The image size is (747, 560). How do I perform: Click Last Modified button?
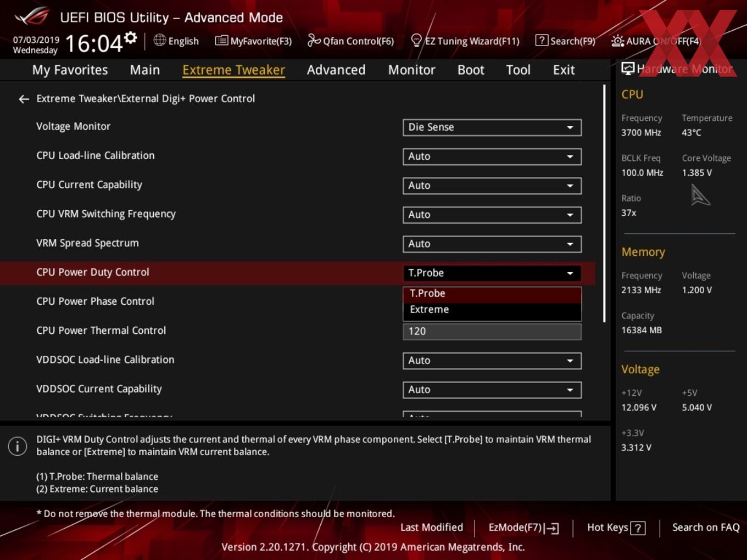pos(432,528)
